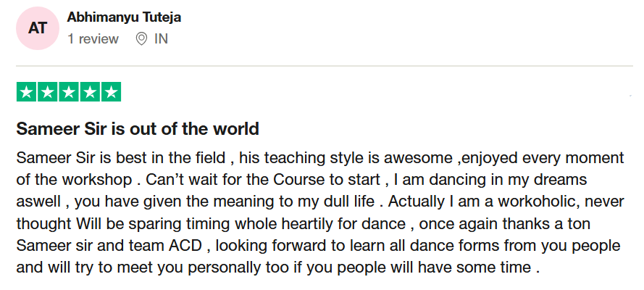Click the horizontal divider below reviewer info
This screenshot has height=290, width=644.
(x=325, y=67)
